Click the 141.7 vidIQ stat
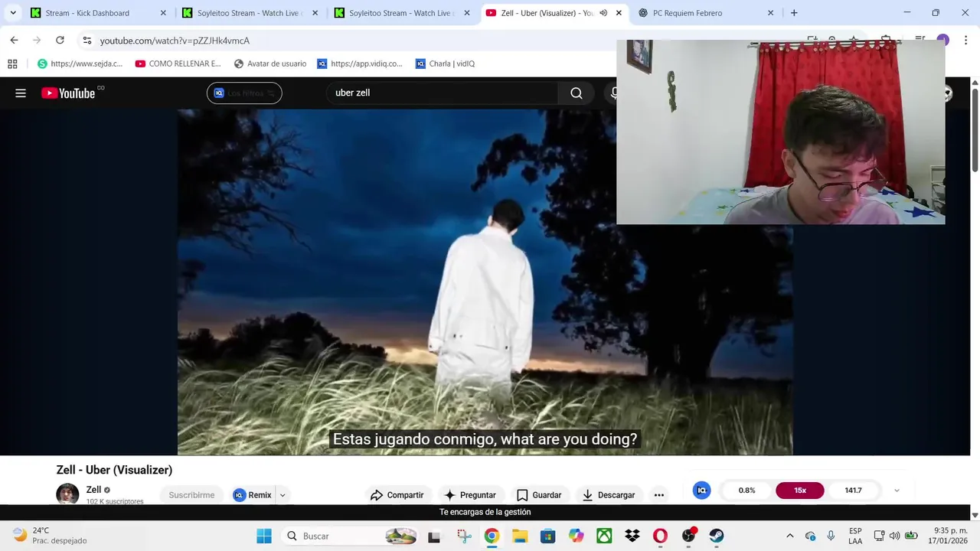This screenshot has height=551, width=980. pyautogui.click(x=854, y=491)
